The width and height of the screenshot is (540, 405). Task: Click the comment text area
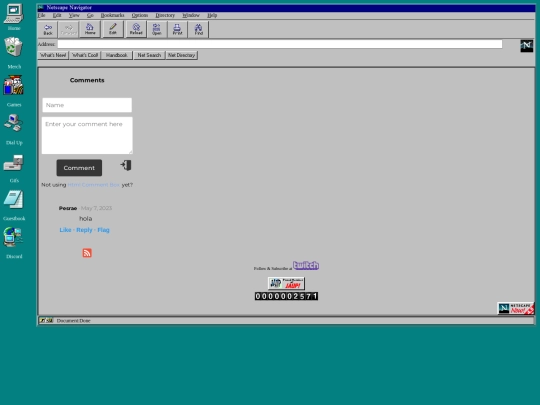87,135
